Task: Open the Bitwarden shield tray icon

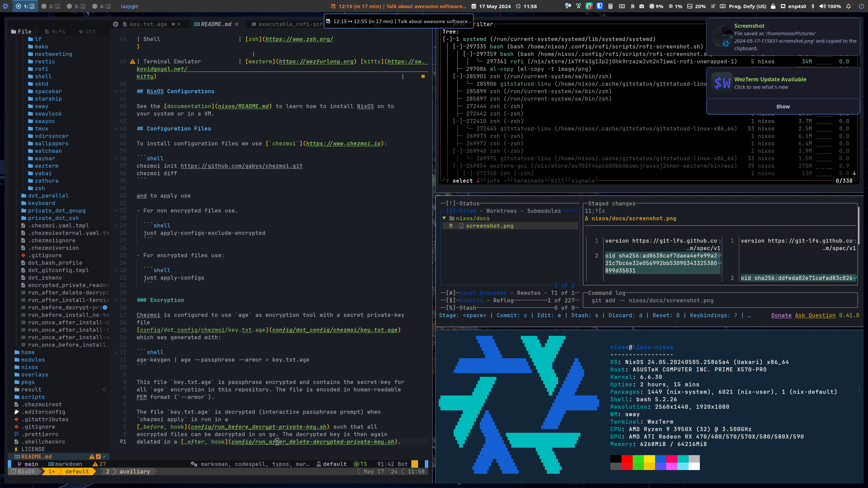Action: 599,6
